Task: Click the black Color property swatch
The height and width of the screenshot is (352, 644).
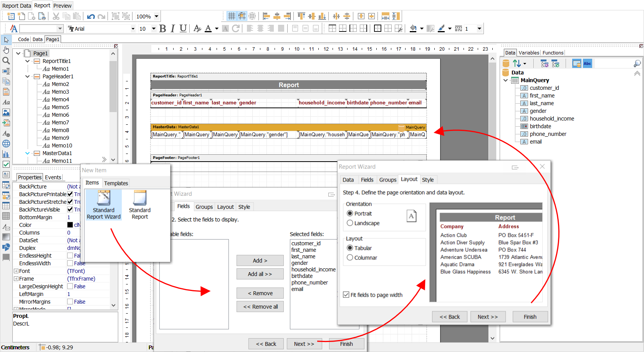Action: click(x=70, y=225)
